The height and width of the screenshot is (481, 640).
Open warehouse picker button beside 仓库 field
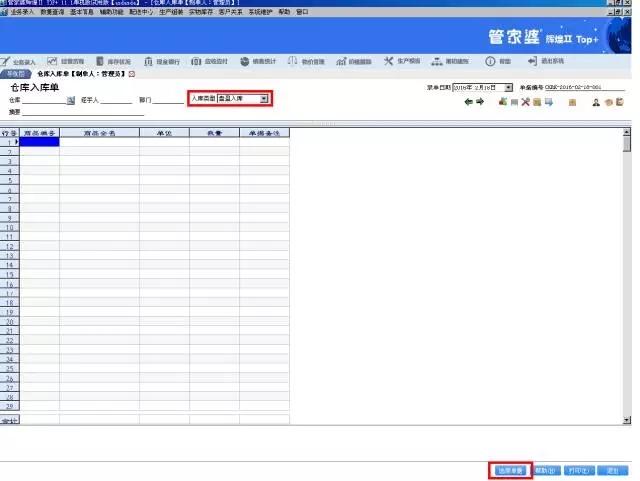71,100
